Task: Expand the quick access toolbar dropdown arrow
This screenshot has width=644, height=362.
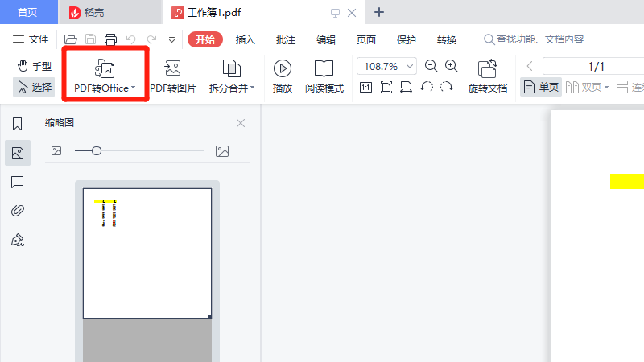Action: [x=171, y=39]
